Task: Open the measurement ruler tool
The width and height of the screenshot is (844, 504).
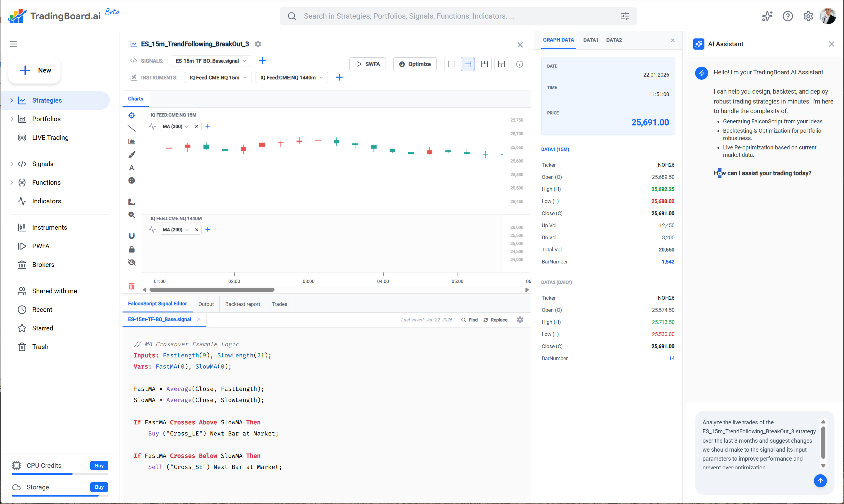Action: tap(132, 201)
